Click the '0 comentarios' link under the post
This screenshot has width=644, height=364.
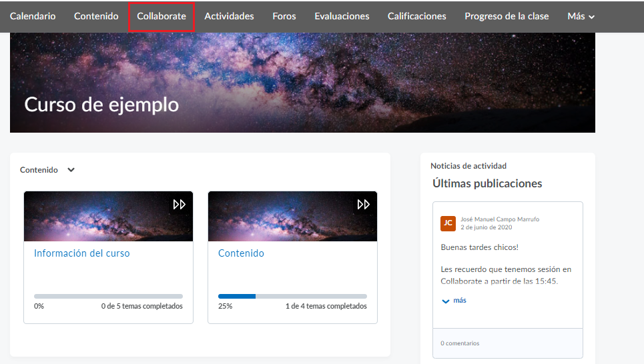point(460,343)
